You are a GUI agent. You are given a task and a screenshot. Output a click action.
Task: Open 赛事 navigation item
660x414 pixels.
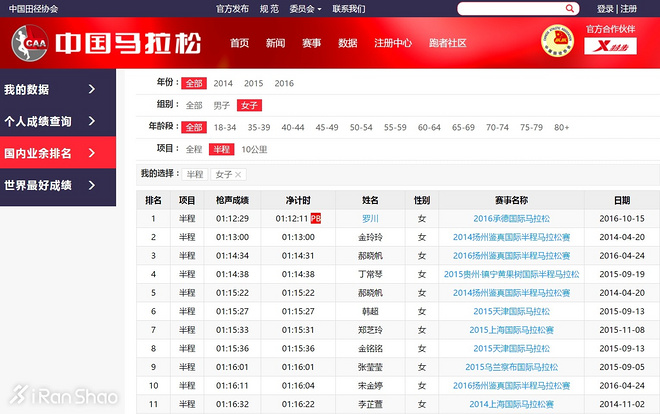click(311, 43)
